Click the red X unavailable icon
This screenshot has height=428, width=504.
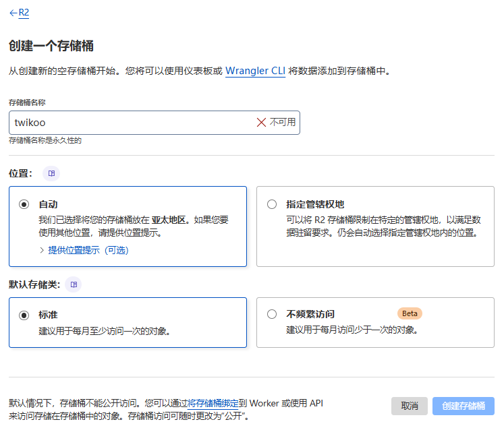click(261, 123)
